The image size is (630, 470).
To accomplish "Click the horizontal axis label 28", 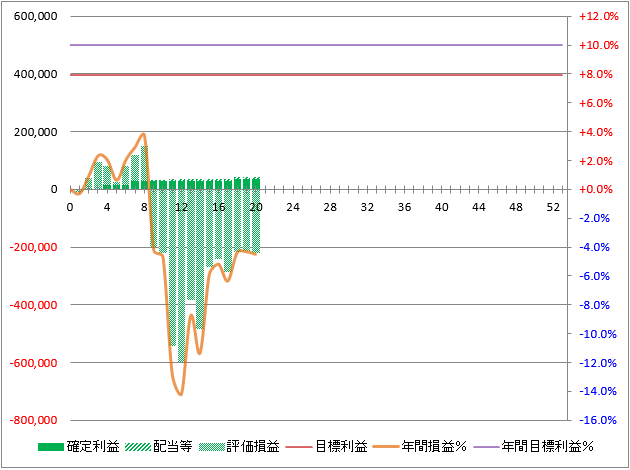I will coord(330,207).
